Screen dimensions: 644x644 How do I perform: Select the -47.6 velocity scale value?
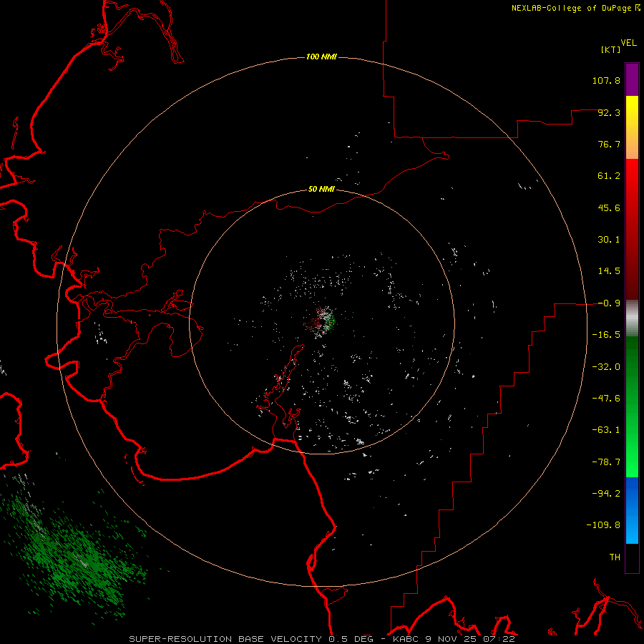(606, 399)
